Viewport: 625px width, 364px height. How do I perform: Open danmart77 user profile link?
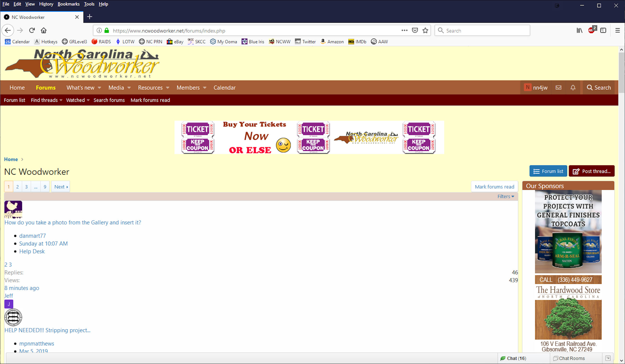(x=33, y=236)
